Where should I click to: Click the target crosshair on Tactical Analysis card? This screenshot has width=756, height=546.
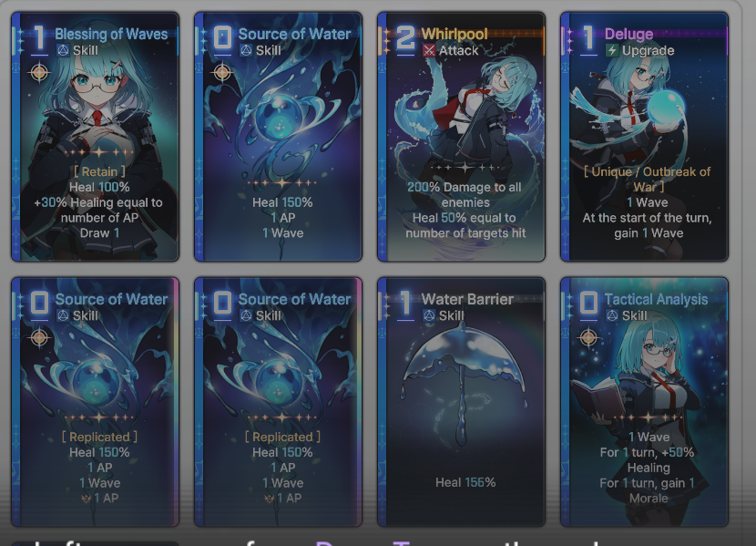coord(588,337)
